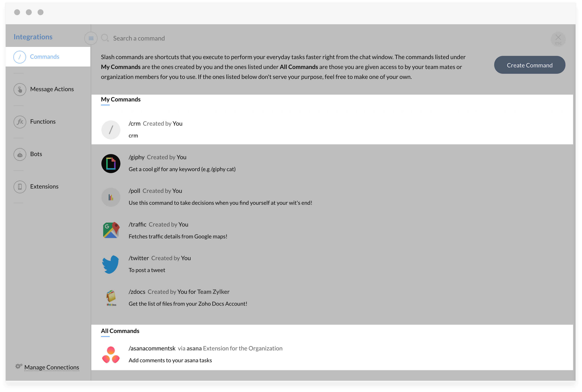Click the Commands slash icon in sidebar
The width and height of the screenshot is (582, 392).
point(19,57)
